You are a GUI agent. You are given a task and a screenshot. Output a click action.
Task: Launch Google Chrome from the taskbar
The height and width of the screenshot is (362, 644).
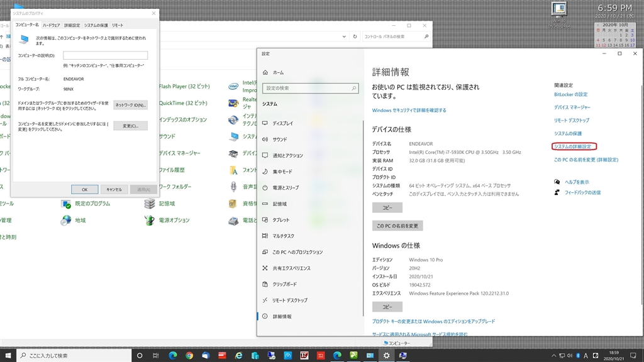click(189, 356)
